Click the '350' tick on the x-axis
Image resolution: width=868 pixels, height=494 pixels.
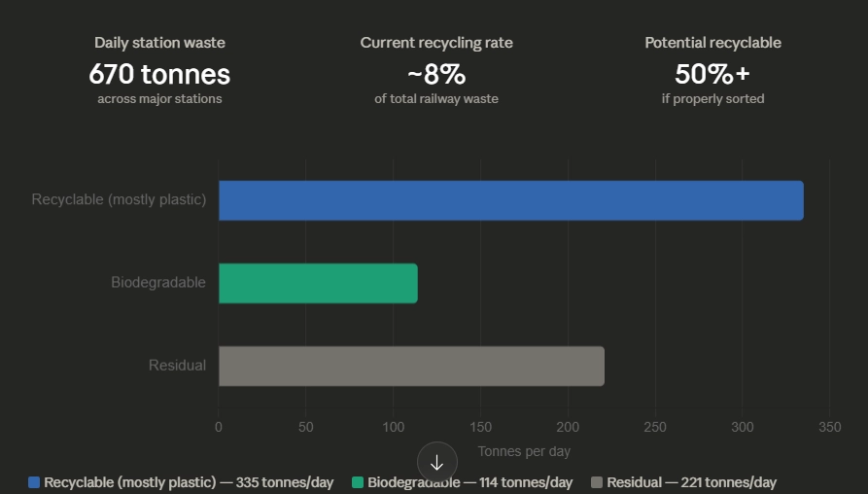(829, 427)
